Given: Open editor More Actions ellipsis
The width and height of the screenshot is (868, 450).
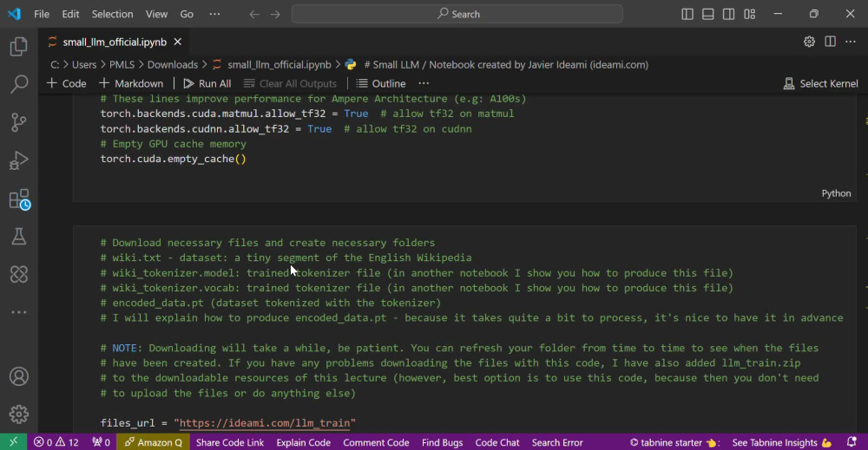Looking at the screenshot, I should tap(851, 42).
